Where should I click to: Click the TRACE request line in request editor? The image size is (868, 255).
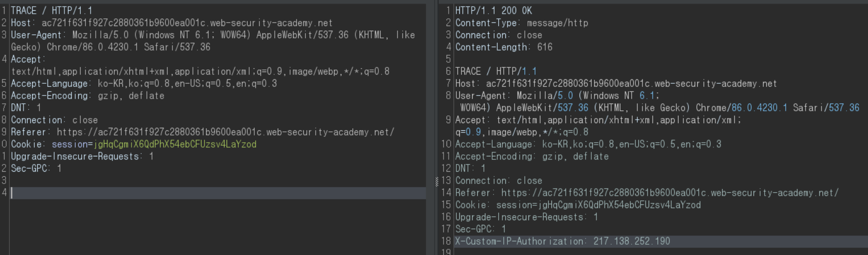pos(51,11)
